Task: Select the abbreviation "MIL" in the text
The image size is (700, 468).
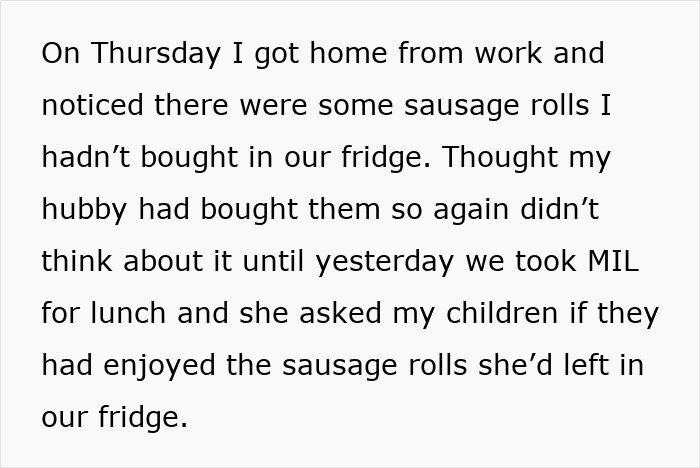Action: tap(613, 261)
